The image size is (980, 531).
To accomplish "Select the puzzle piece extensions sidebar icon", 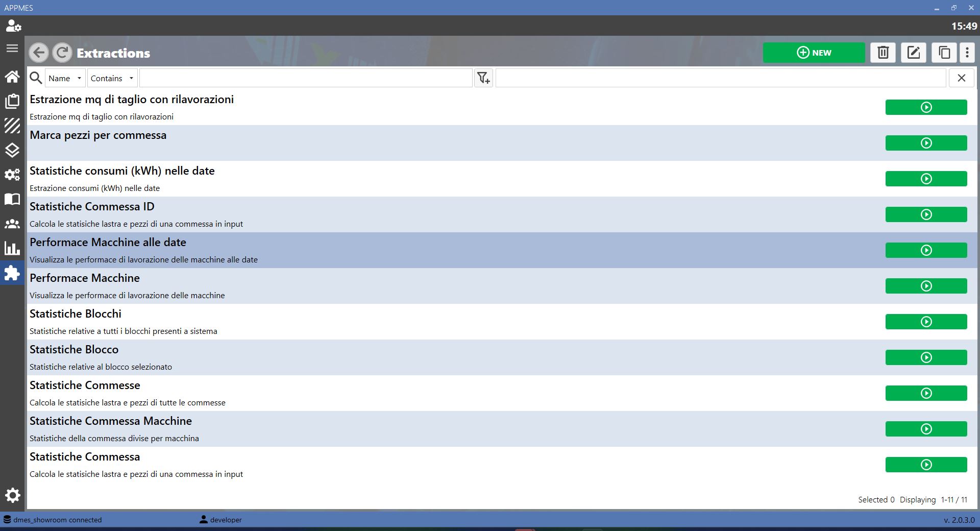I will click(x=12, y=273).
